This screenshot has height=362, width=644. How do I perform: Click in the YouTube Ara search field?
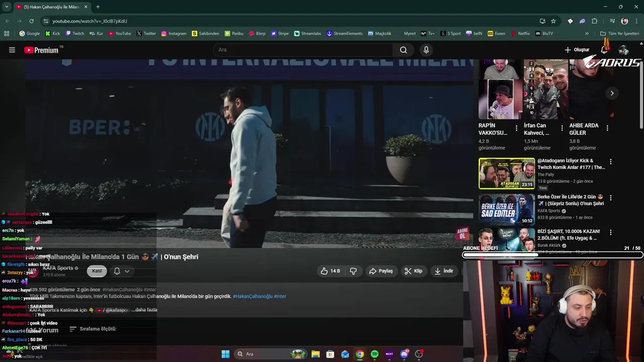pyautogui.click(x=303, y=50)
